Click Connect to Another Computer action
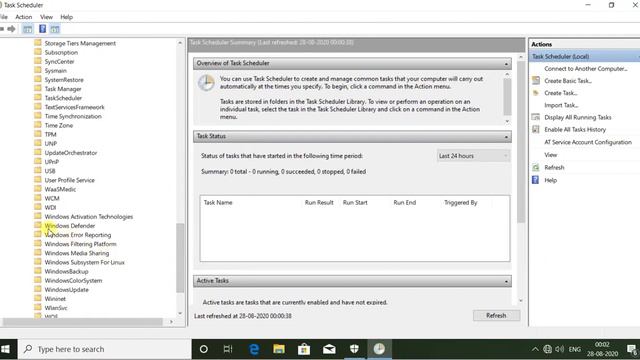This screenshot has width=640, height=360. coord(586,69)
